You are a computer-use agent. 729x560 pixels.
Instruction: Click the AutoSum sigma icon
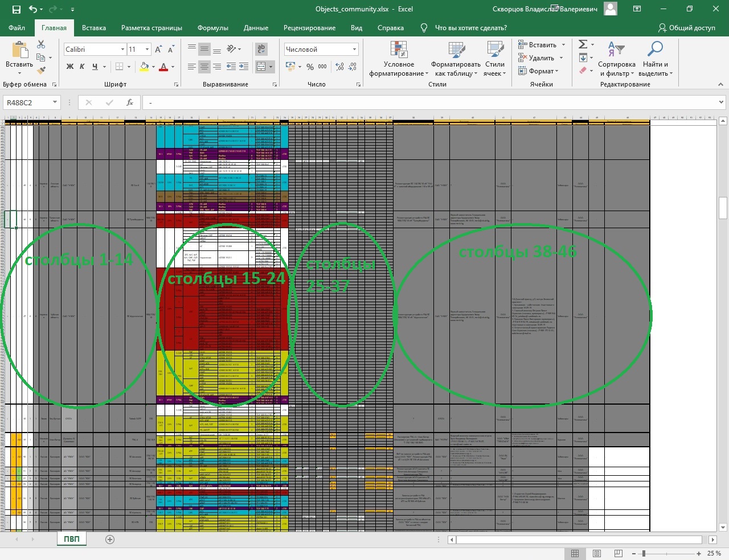tap(583, 44)
